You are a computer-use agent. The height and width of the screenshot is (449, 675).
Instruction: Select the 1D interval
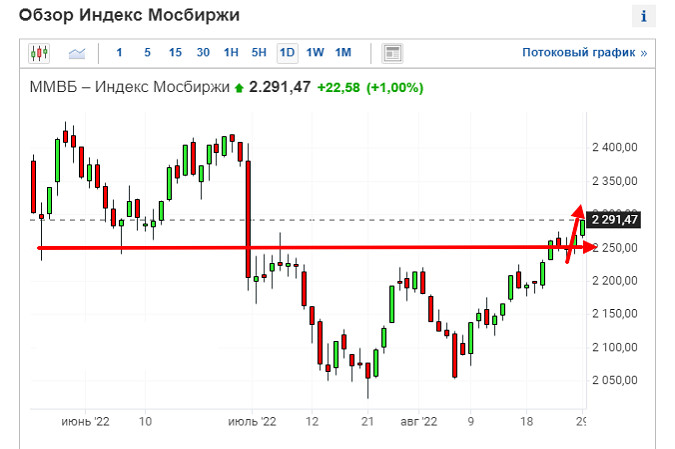pyautogui.click(x=287, y=53)
